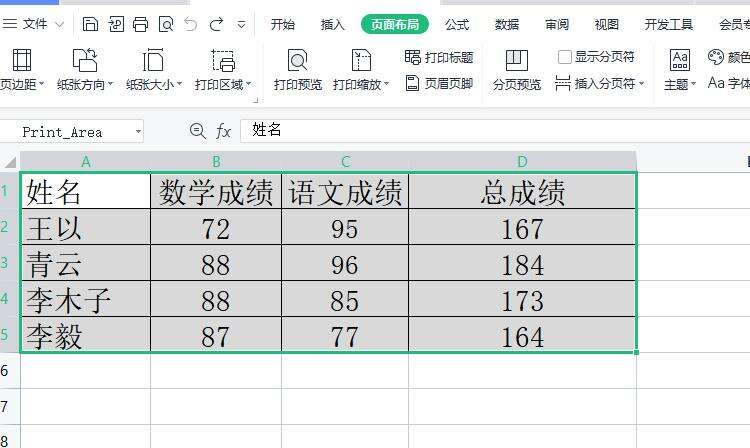Select column C header
750x448 pixels.
coord(345,162)
